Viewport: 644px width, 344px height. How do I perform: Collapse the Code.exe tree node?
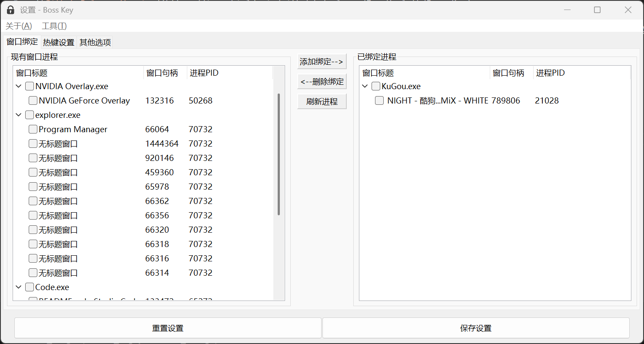tap(19, 287)
